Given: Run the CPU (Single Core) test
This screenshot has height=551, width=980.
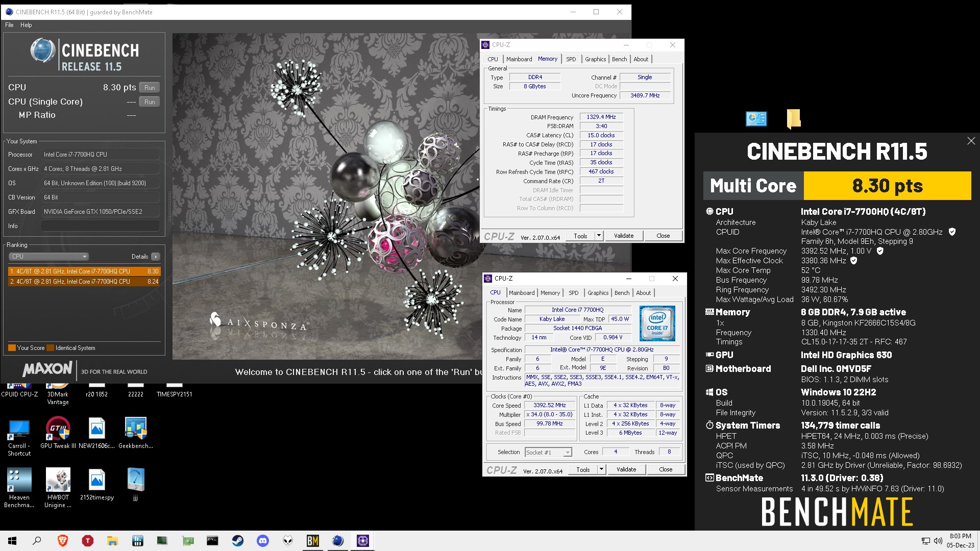Looking at the screenshot, I should coord(150,102).
